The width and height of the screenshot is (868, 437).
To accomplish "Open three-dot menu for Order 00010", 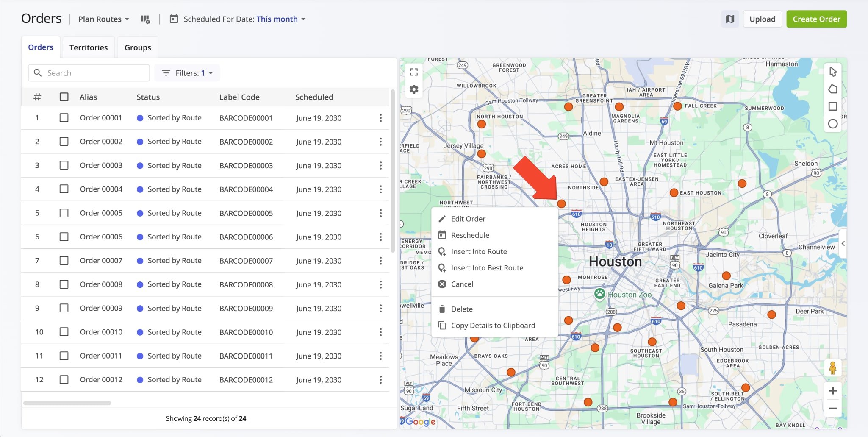I will (380, 332).
